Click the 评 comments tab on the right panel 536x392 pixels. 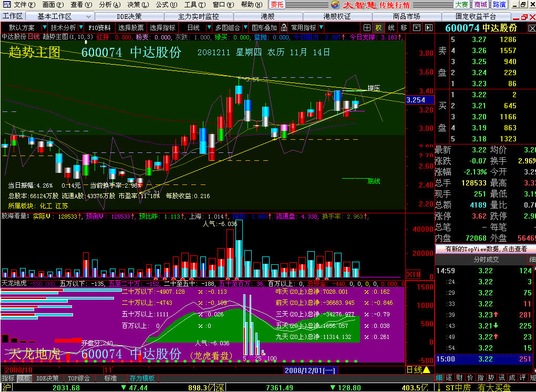click(522, 378)
